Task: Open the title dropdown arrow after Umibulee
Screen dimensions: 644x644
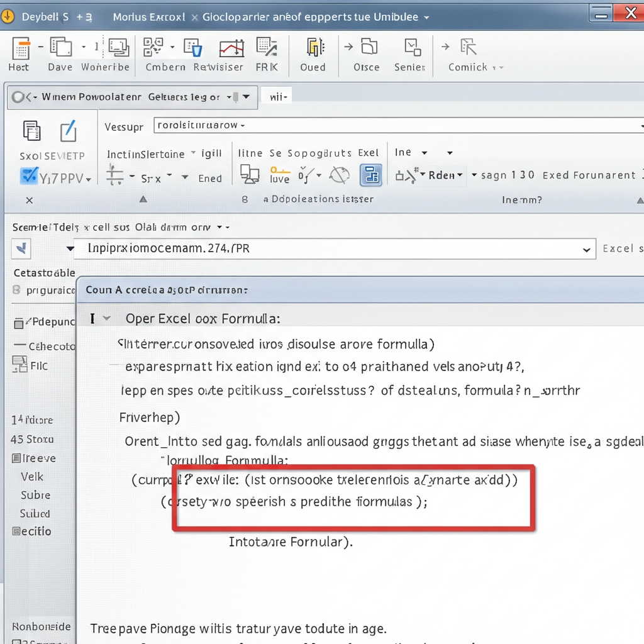Action: pos(426,18)
